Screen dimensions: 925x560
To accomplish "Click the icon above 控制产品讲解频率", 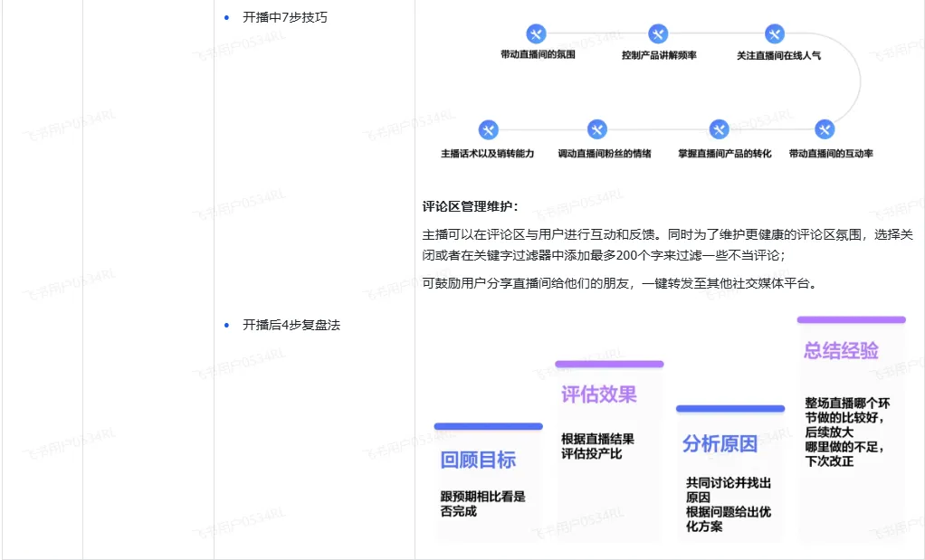I will click(658, 34).
